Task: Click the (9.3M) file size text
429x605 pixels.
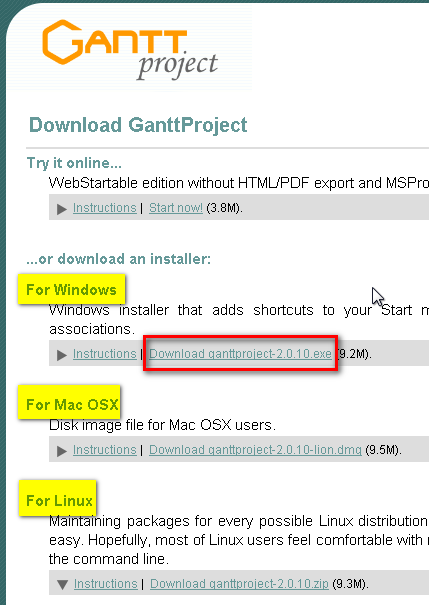Action: click(350, 584)
